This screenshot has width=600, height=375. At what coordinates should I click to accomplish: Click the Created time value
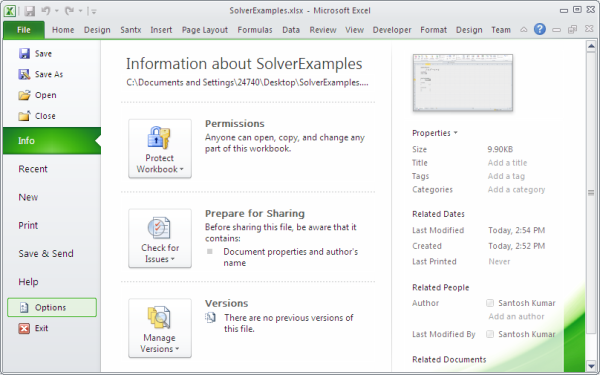[517, 246]
